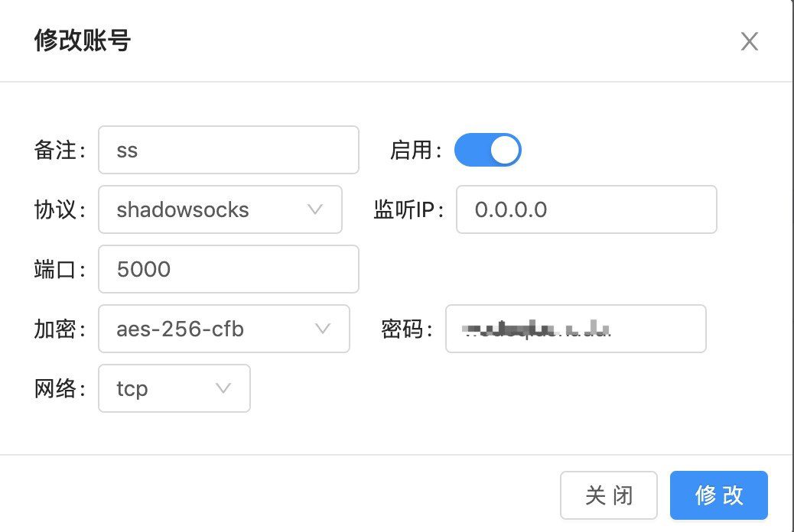Click the 备注 remark field containing ss
This screenshot has width=794, height=532.
228,150
